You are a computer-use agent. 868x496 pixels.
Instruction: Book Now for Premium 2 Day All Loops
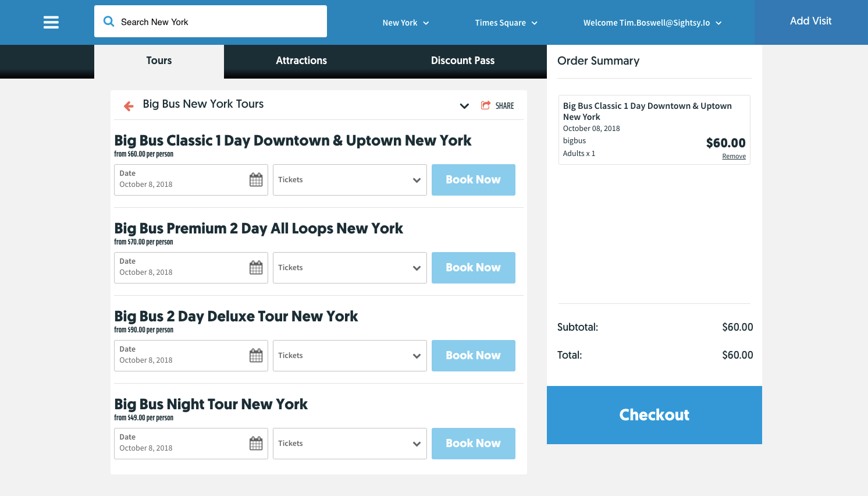[474, 268]
